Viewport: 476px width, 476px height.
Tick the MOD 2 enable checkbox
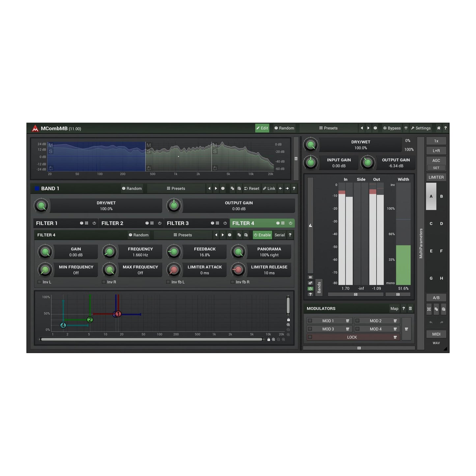[357, 321]
